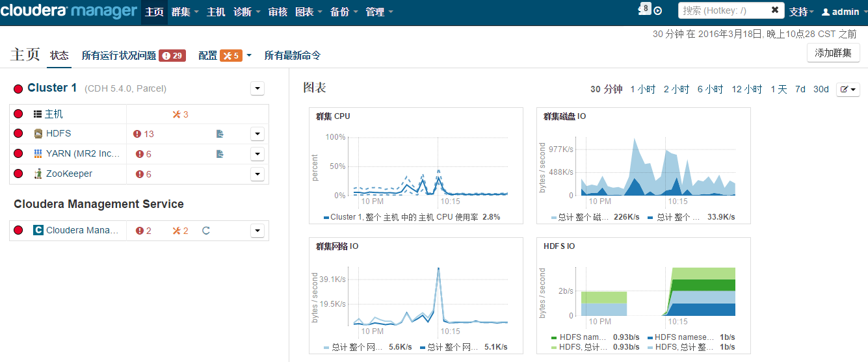Click the Cloudera Management Service C icon
The height and width of the screenshot is (362, 868).
[38, 230]
